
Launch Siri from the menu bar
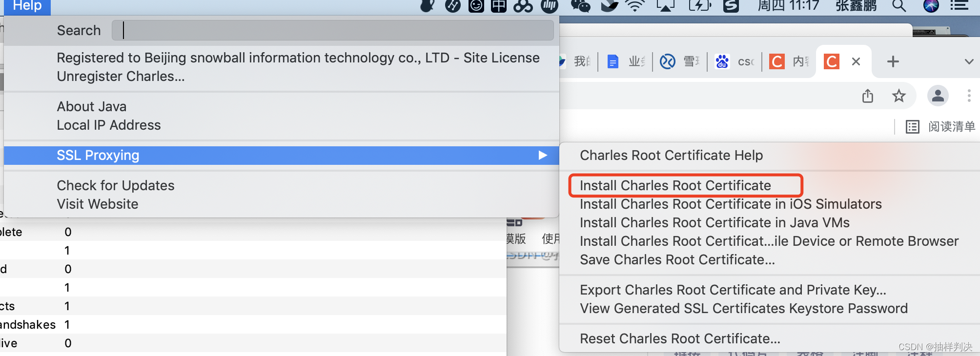click(x=931, y=6)
